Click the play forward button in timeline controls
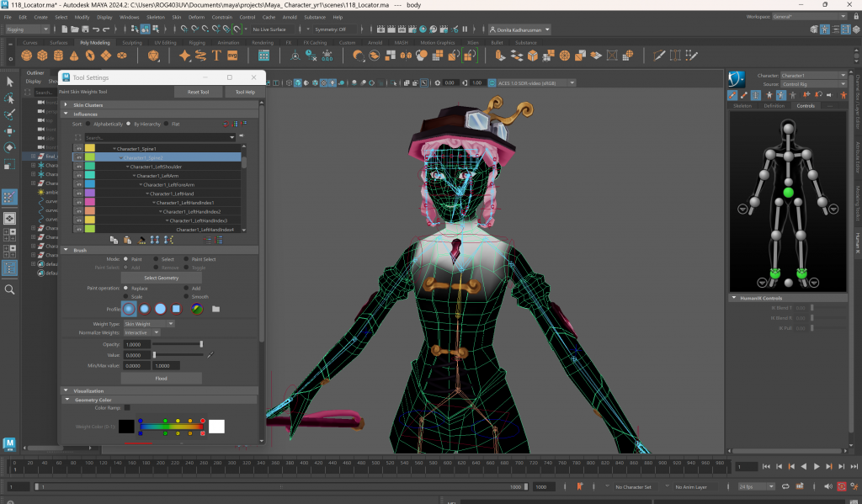Viewport: 862px width, 504px height. click(x=817, y=467)
